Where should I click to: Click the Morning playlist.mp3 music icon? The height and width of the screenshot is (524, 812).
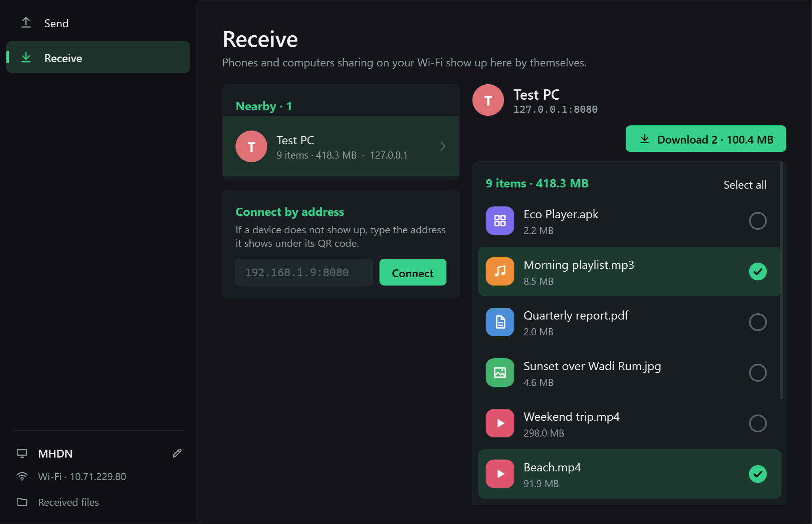point(500,271)
